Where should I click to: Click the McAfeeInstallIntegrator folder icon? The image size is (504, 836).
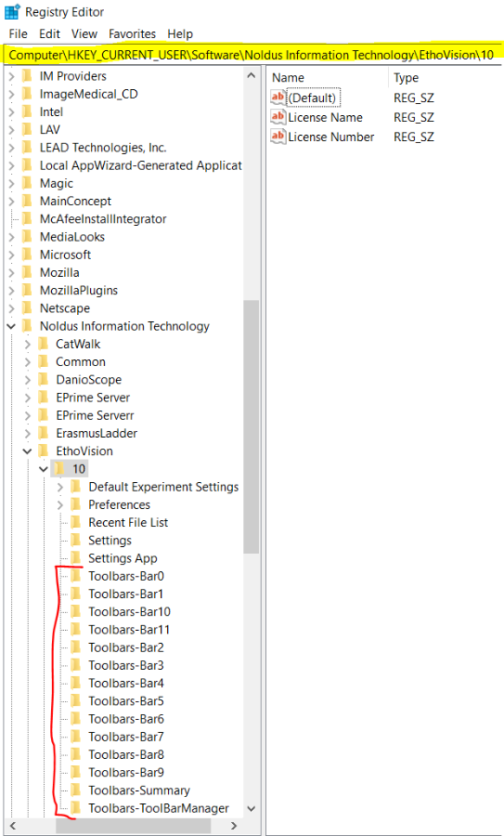click(x=27, y=219)
